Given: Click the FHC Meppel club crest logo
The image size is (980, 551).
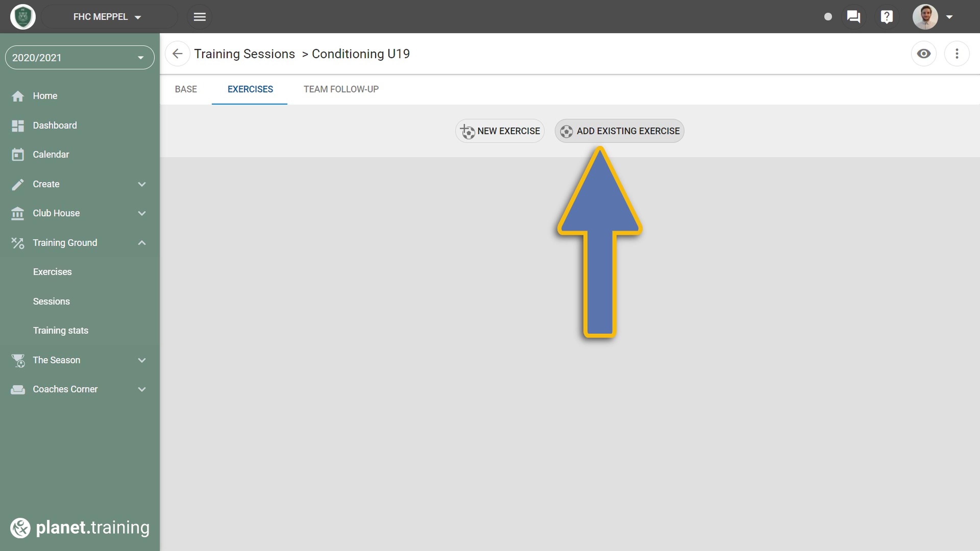Looking at the screenshot, I should coord(23,17).
